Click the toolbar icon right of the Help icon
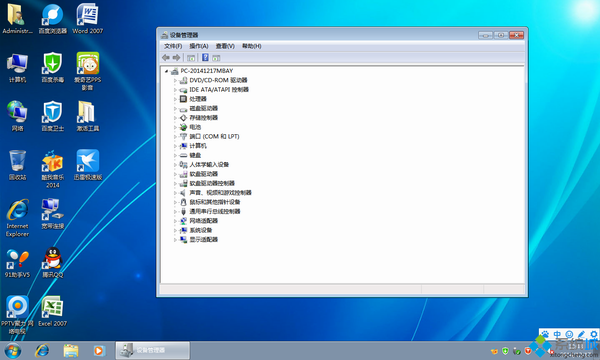 pyautogui.click(x=216, y=58)
